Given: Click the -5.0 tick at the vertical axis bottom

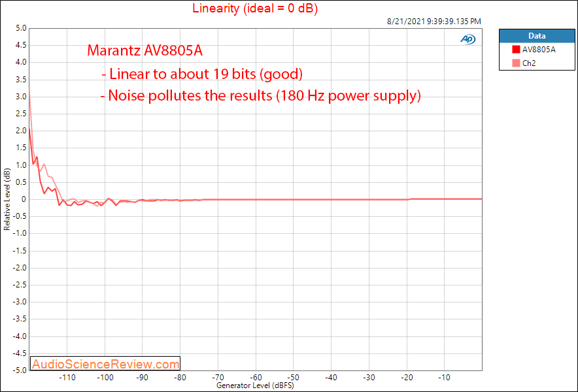Looking at the screenshot, I should click(20, 370).
